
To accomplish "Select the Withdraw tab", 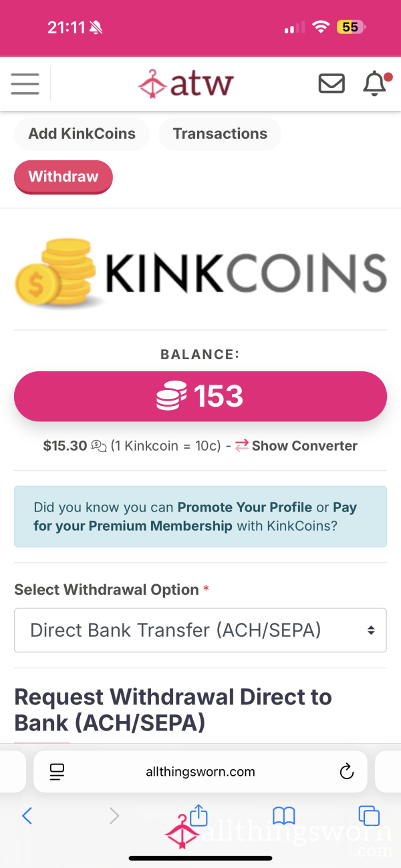I will tap(63, 177).
